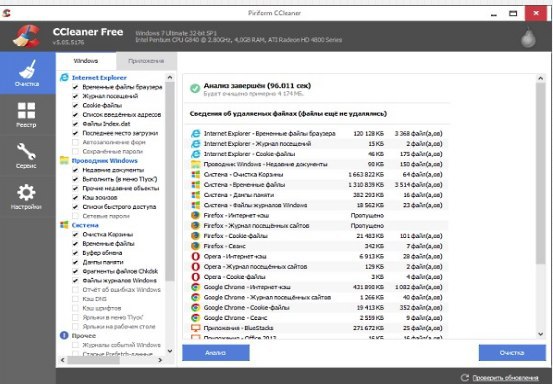553x384 pixels.
Task: Enable Сетевые пароли checkbox
Action: pos(75,216)
